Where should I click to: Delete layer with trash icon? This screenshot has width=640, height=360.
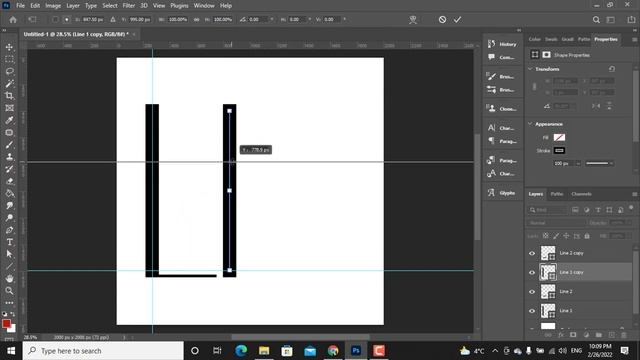tap(624, 335)
